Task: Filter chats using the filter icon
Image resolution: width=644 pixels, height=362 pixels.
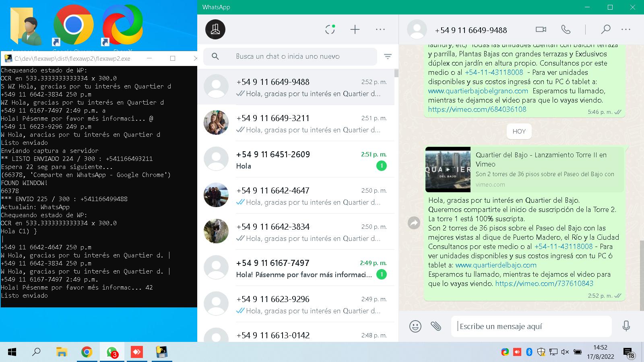Action: [388, 57]
